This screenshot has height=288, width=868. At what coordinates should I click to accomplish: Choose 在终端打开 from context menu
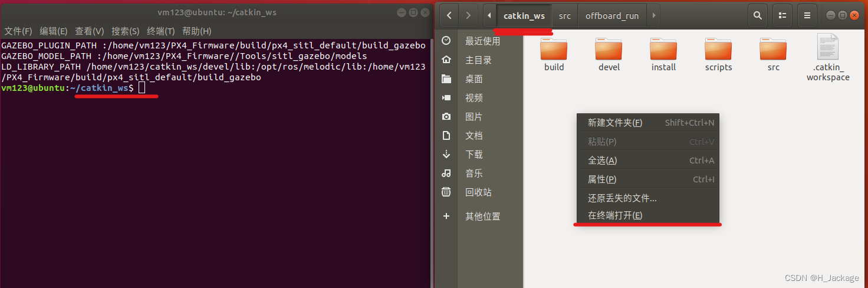click(647, 215)
